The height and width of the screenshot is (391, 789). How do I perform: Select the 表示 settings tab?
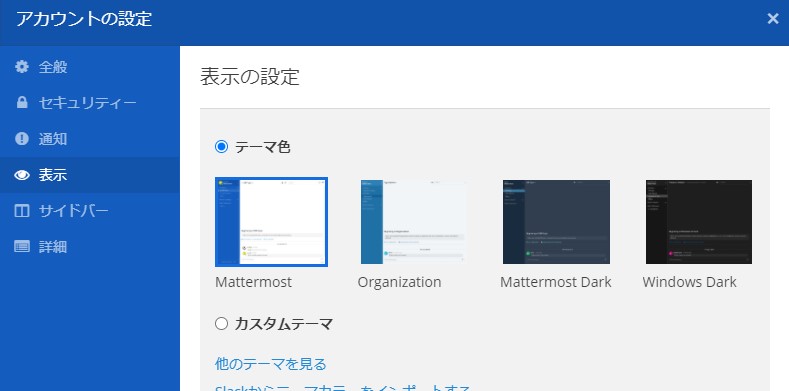(90, 175)
